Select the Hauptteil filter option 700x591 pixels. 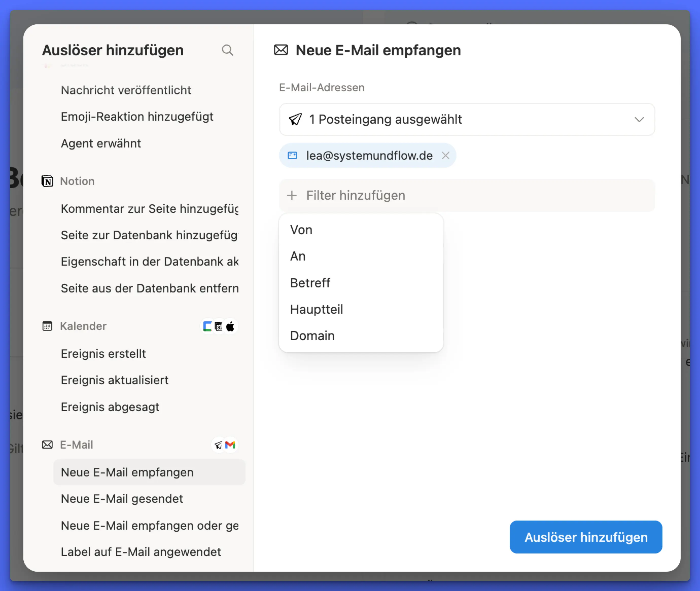(317, 309)
